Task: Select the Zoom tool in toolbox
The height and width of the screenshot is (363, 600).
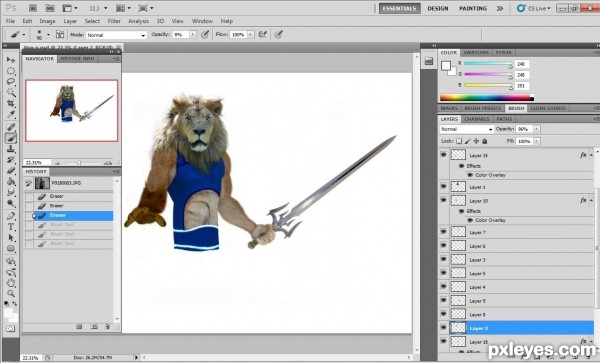Action: pos(11,294)
